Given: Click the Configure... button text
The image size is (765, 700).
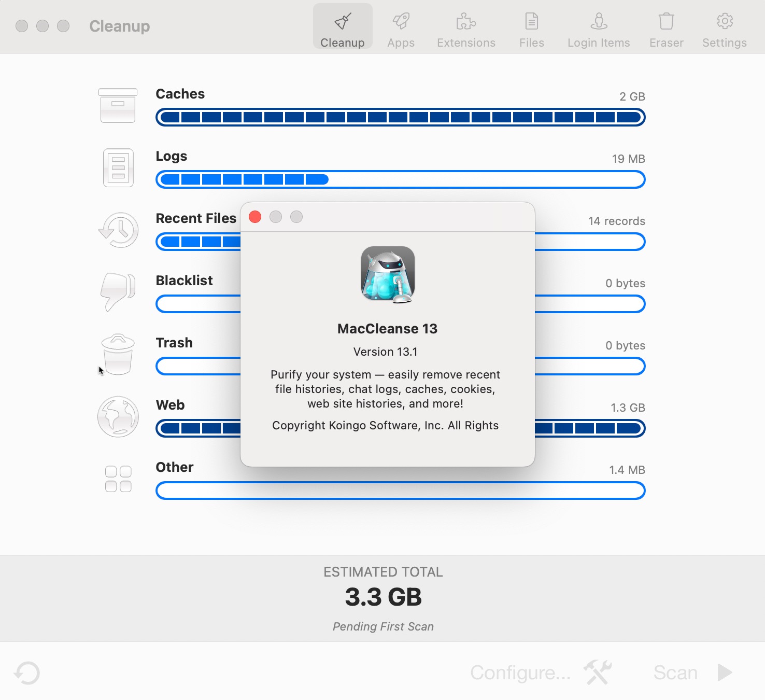Looking at the screenshot, I should coord(520,673).
